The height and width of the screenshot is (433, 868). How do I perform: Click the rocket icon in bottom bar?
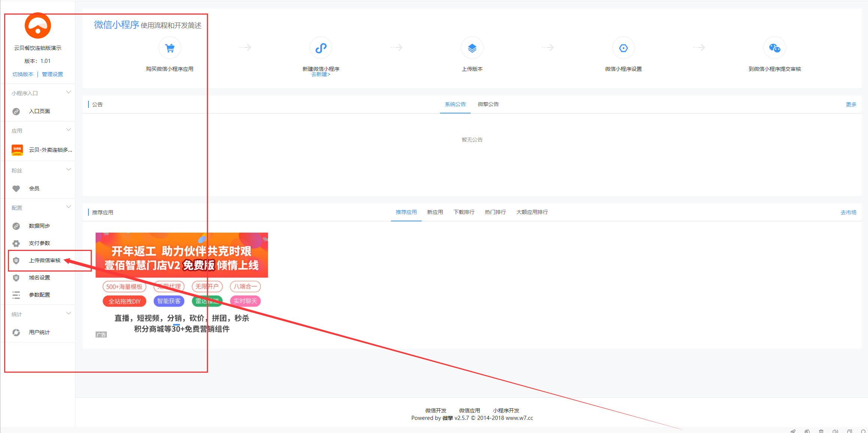pyautogui.click(x=793, y=431)
